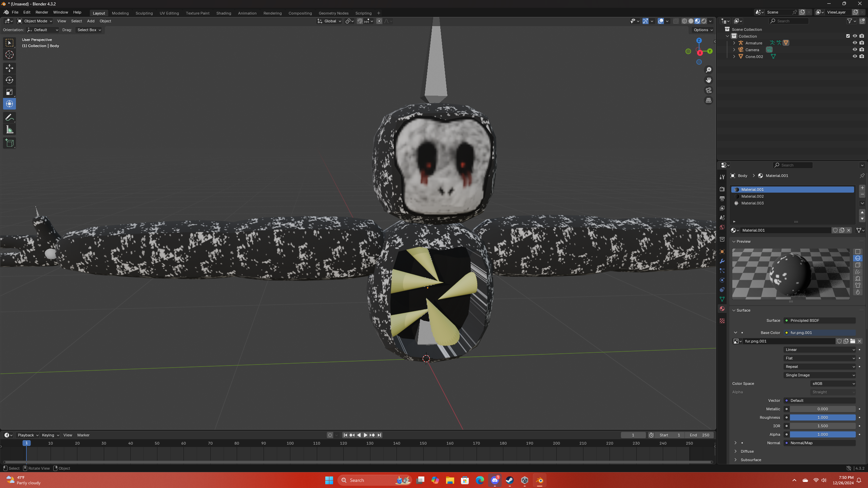This screenshot has height=488, width=868.
Task: Open the Color Space sRGB dropdown
Action: [x=833, y=384]
